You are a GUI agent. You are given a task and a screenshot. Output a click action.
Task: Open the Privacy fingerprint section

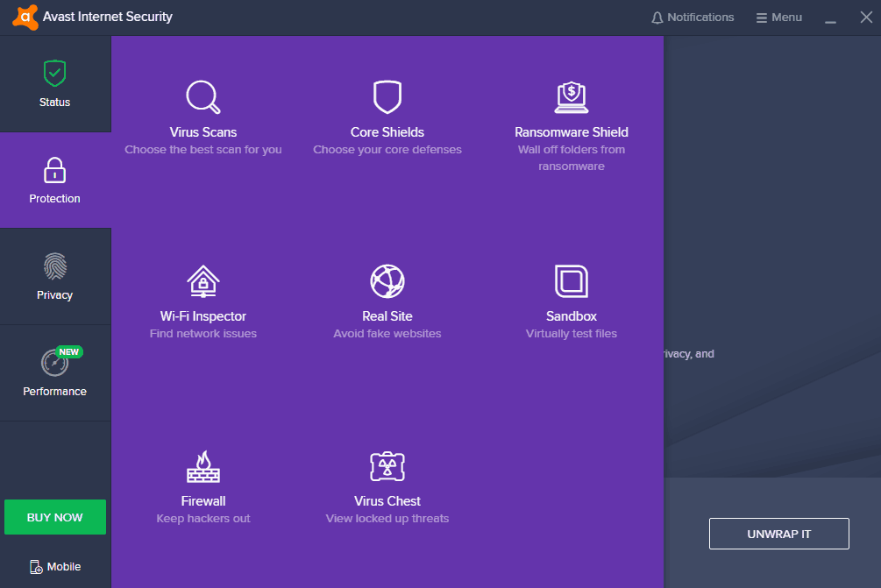point(54,276)
